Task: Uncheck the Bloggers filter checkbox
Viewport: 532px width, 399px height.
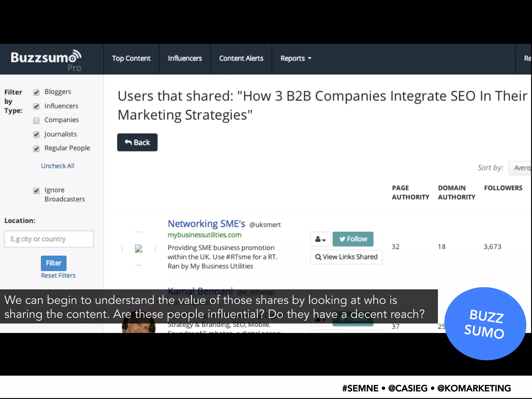Action: tap(36, 92)
